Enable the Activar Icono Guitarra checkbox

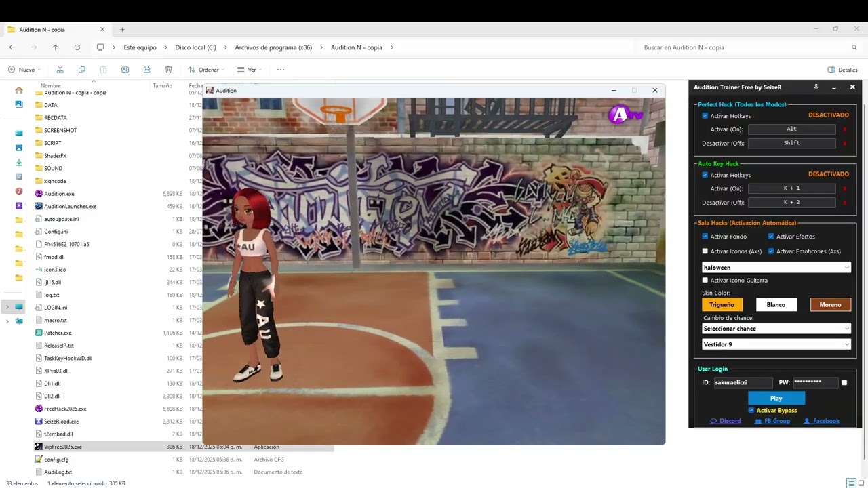coord(705,280)
